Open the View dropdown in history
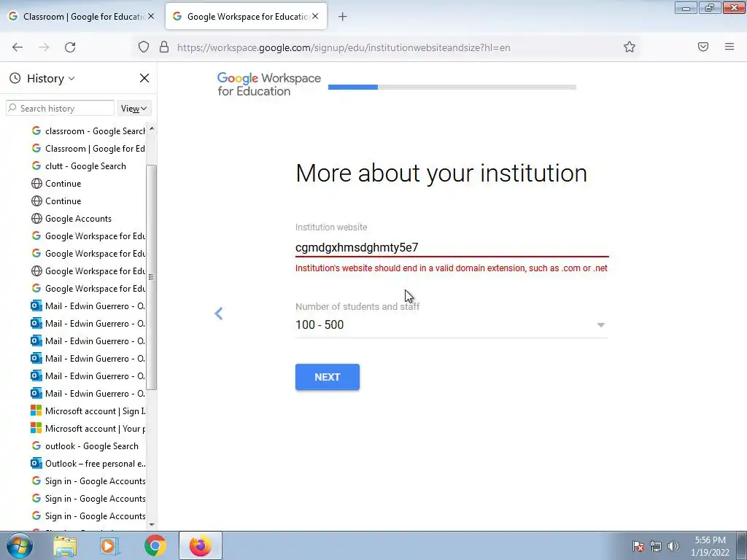The width and height of the screenshot is (747, 560). pyautogui.click(x=134, y=109)
